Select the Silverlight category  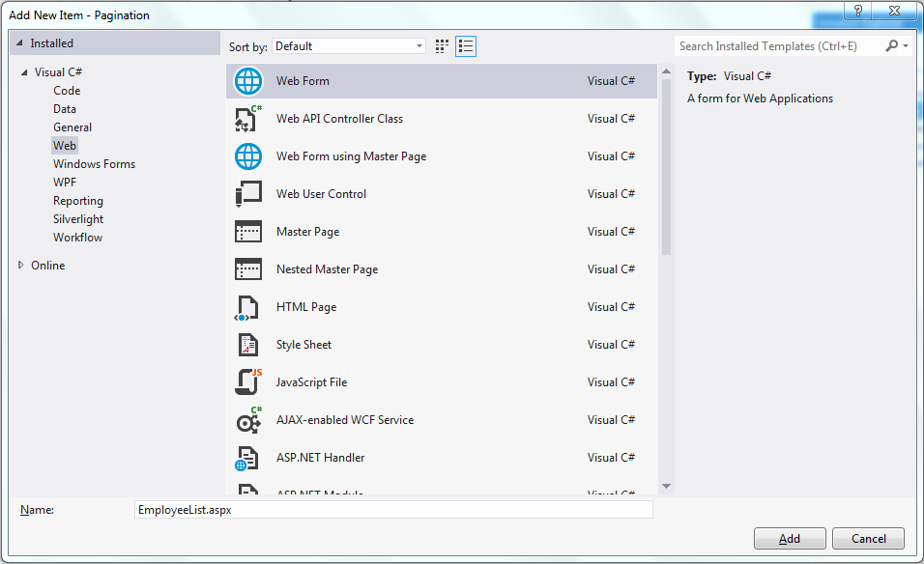click(77, 219)
